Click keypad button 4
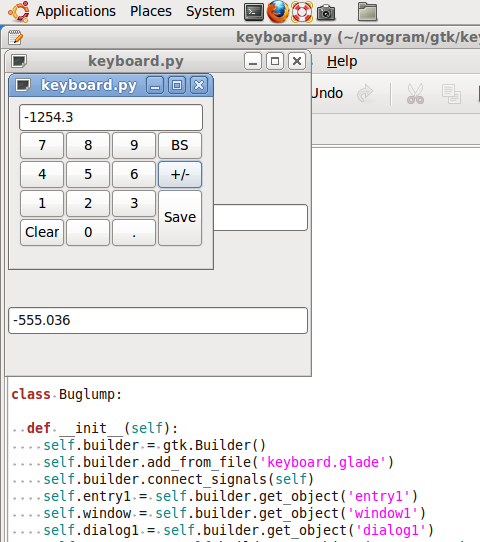This screenshot has width=480, height=542. [x=42, y=174]
